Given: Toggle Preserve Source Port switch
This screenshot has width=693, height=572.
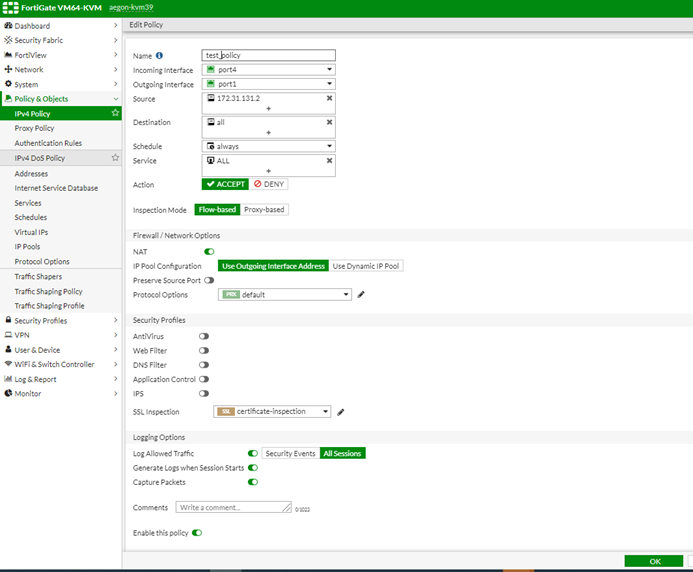Looking at the screenshot, I should point(209,280).
